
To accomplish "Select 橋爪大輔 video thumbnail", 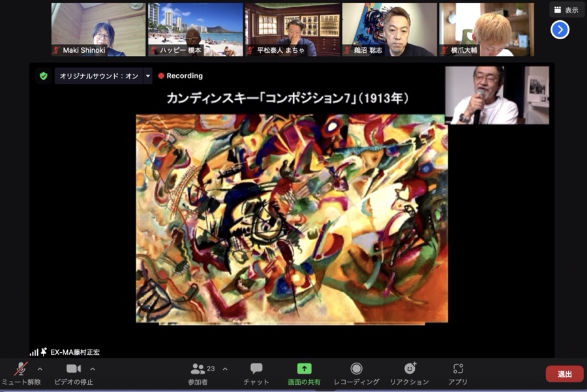I will point(487,29).
